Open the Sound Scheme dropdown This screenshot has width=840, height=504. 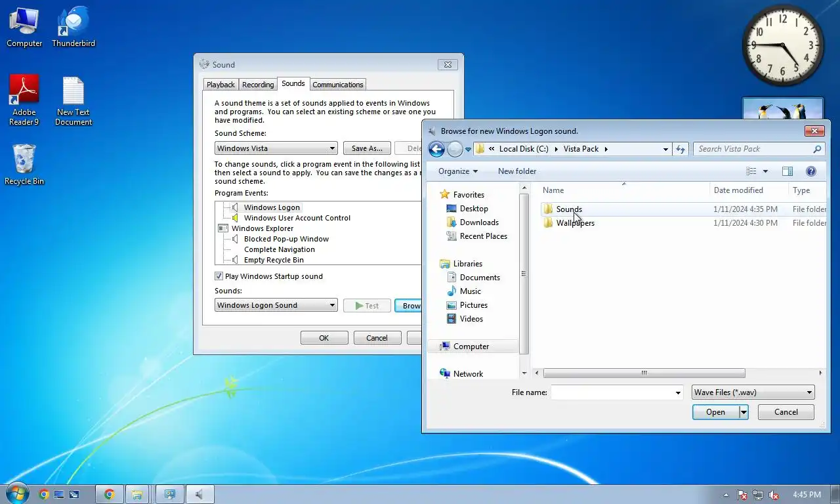point(276,148)
